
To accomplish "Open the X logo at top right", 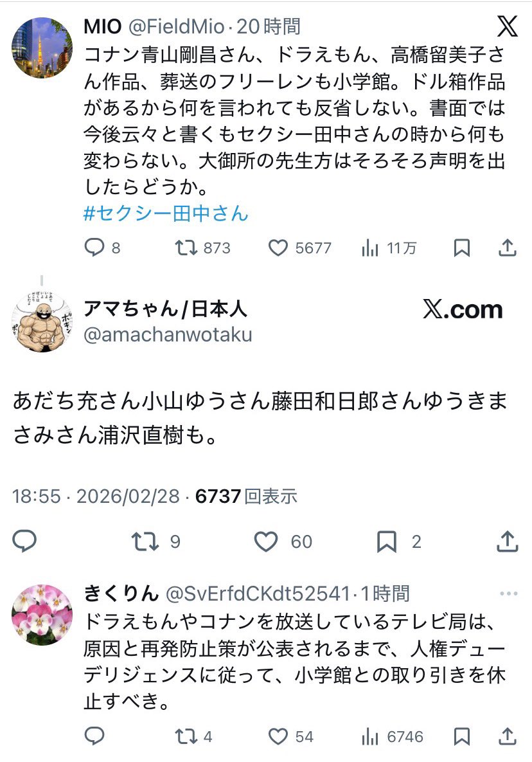I will click(x=507, y=26).
